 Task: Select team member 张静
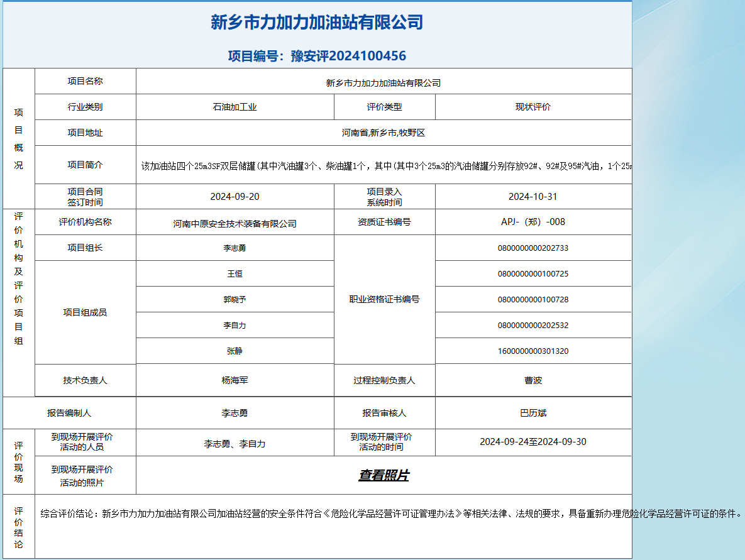tap(235, 351)
